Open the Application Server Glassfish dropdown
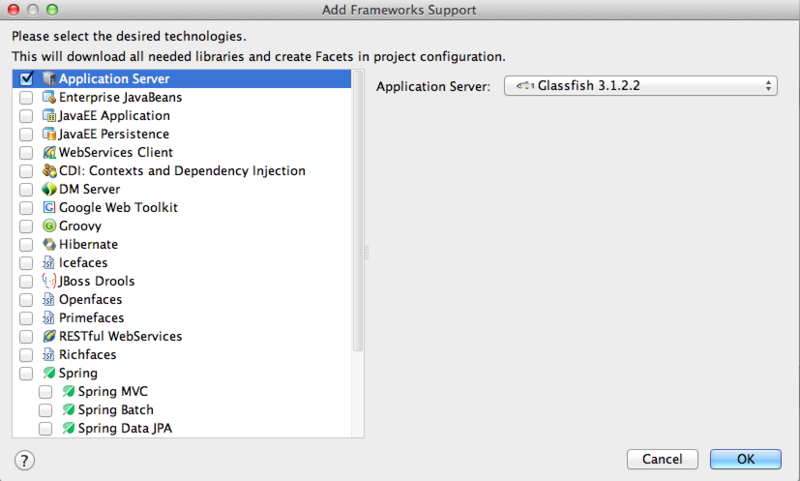 pyautogui.click(x=641, y=86)
